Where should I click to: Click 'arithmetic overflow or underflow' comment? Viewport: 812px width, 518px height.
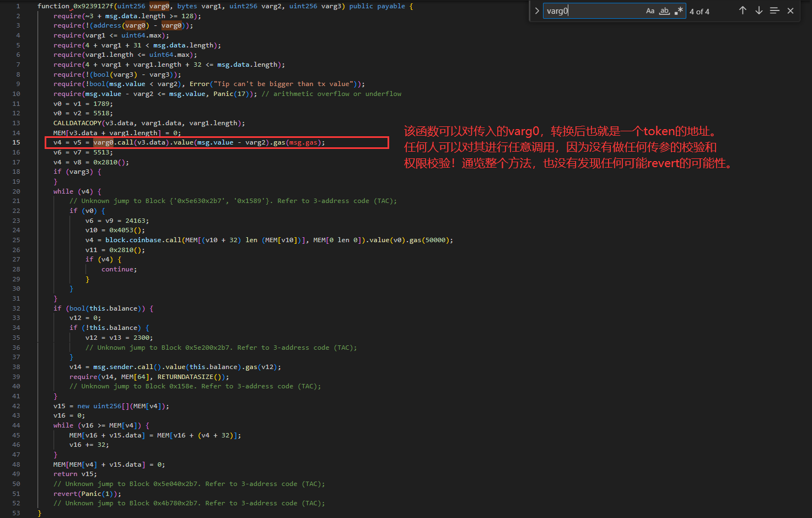click(337, 94)
